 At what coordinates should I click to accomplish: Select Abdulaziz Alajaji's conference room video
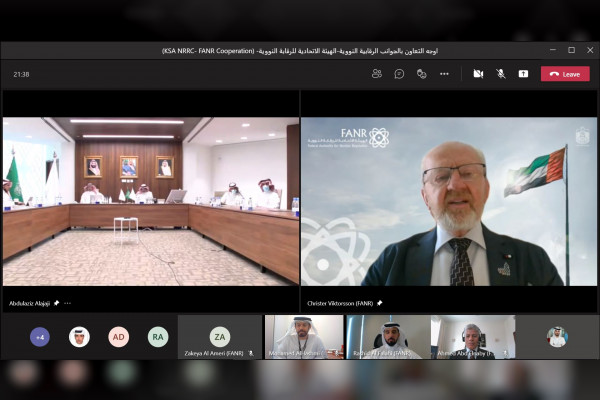point(151,201)
